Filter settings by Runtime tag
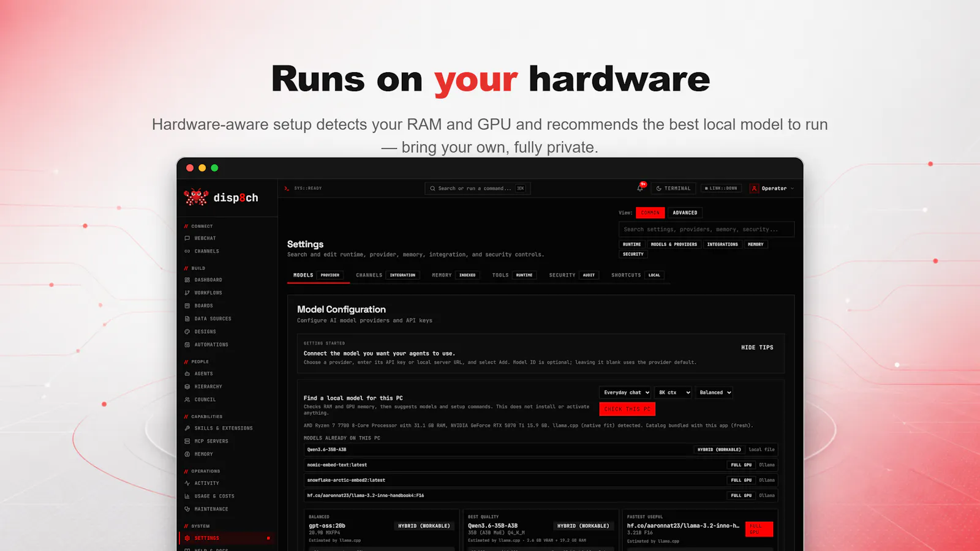 (632, 244)
